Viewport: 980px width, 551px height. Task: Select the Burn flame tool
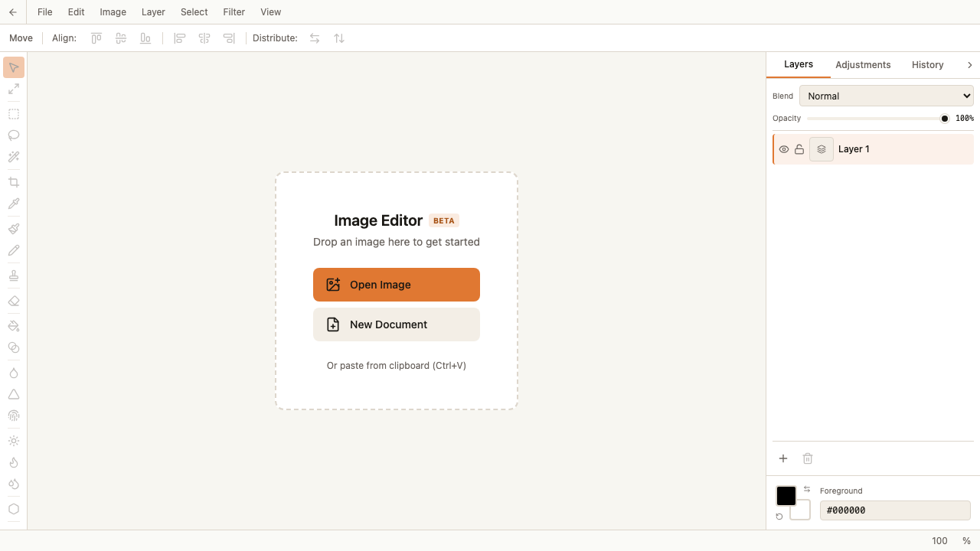(14, 462)
